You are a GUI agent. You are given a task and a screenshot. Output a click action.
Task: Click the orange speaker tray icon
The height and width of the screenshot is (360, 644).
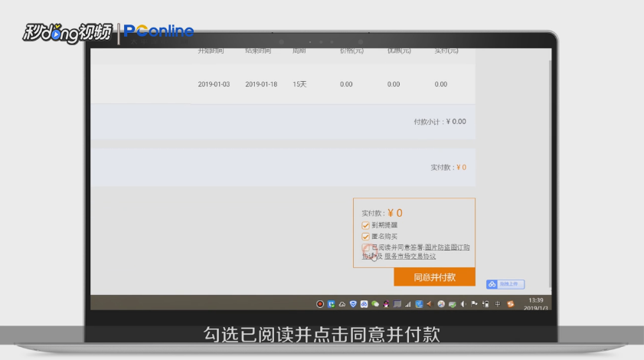pos(430,304)
